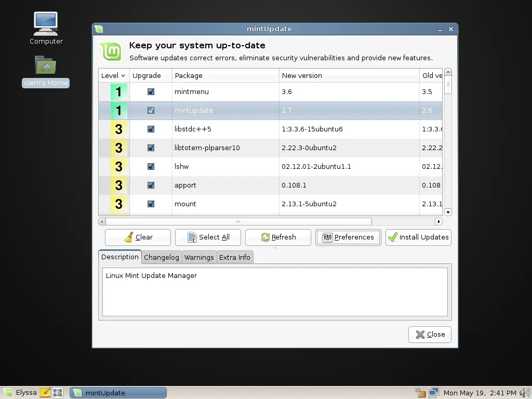The image size is (532, 399).
Task: Click the blue launcher icon beside the notes icon
Action: (x=58, y=393)
